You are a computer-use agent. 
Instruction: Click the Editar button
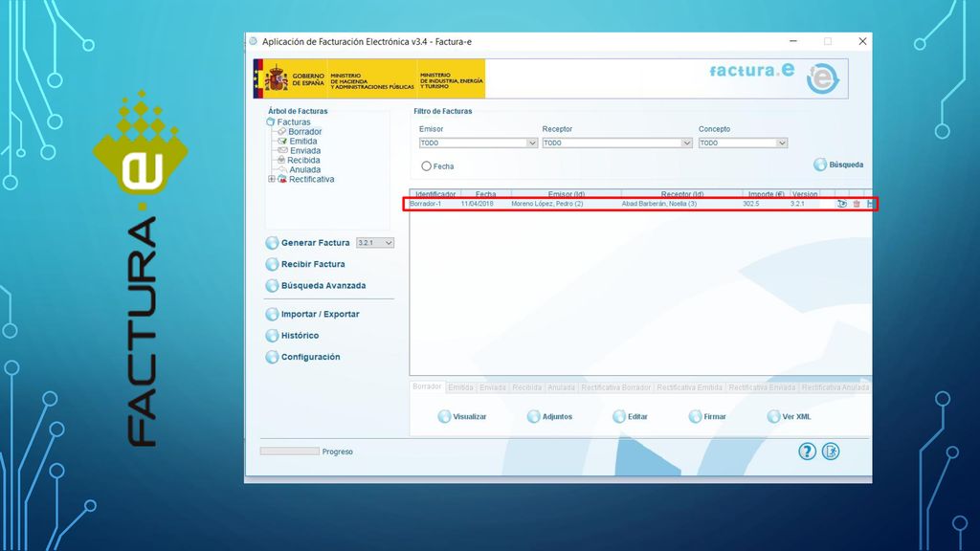click(x=631, y=417)
